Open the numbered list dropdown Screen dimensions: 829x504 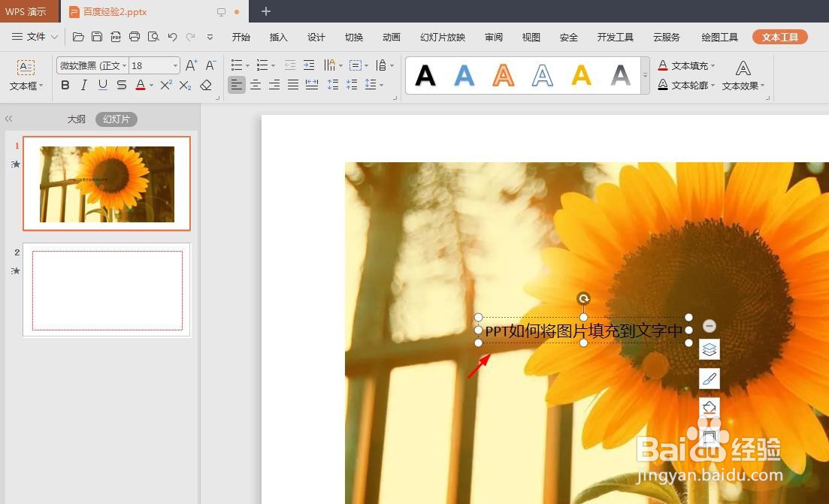click(x=274, y=66)
